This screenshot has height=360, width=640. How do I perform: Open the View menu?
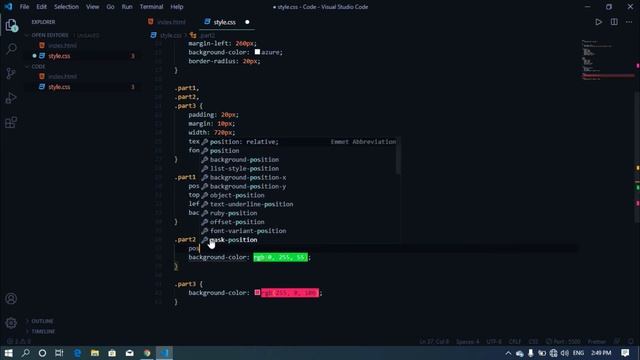coord(93,7)
